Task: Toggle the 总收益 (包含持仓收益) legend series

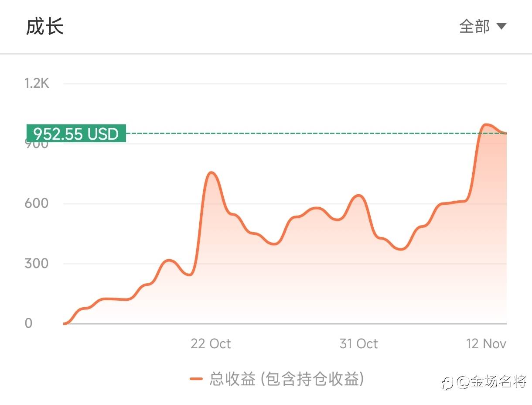Action: (286, 379)
